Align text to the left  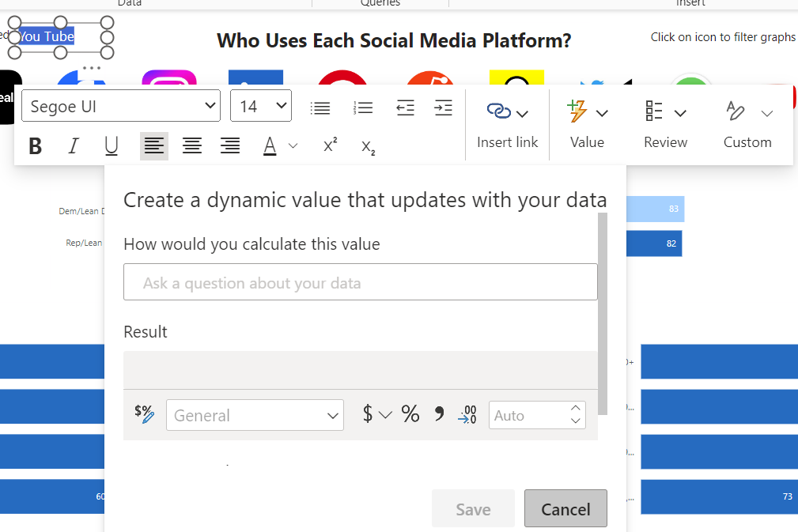[x=154, y=146]
